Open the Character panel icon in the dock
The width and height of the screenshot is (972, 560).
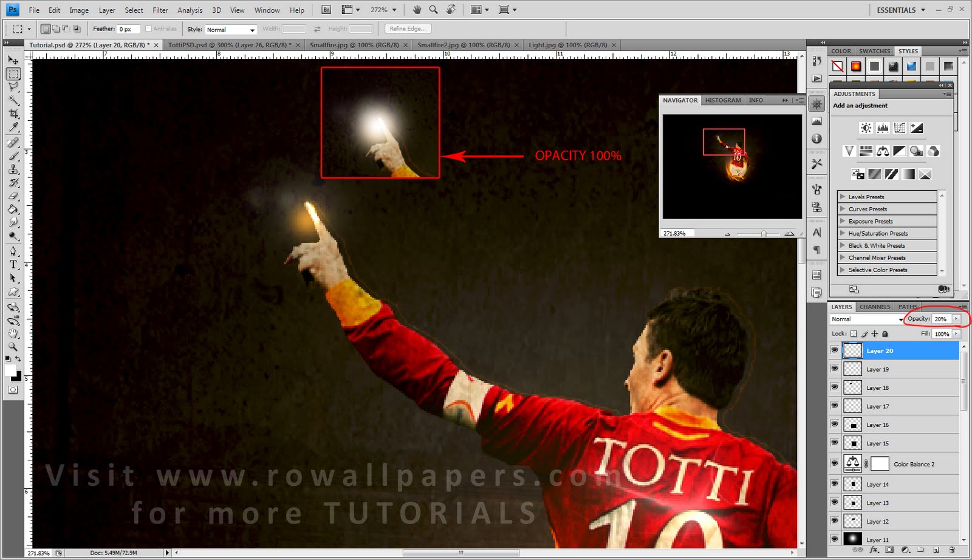pos(817,232)
